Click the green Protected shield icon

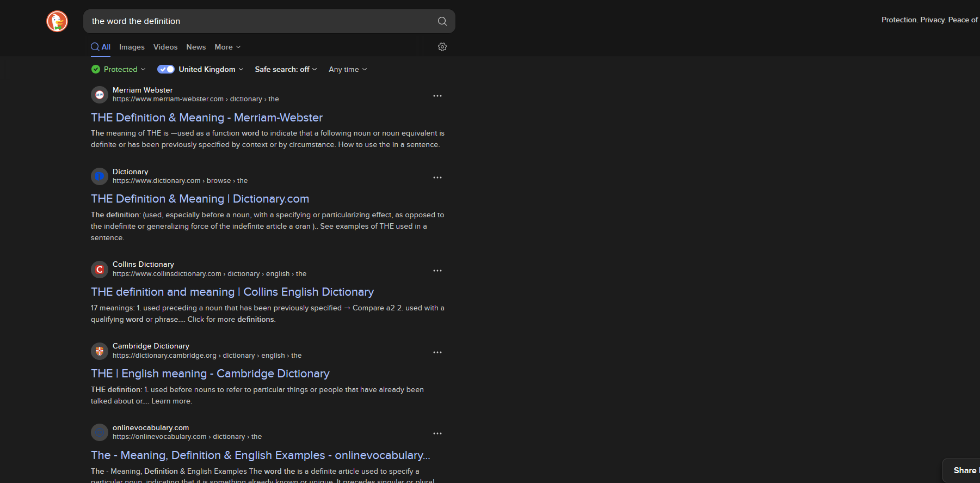pos(96,69)
